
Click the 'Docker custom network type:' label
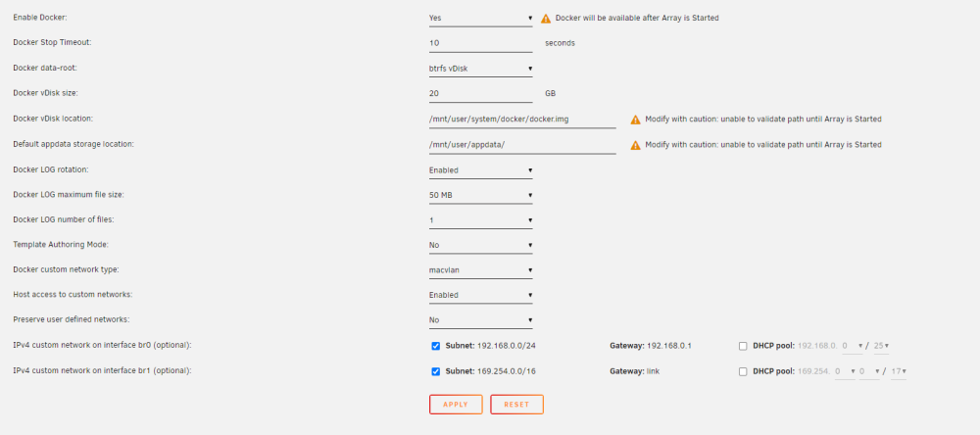point(66,269)
